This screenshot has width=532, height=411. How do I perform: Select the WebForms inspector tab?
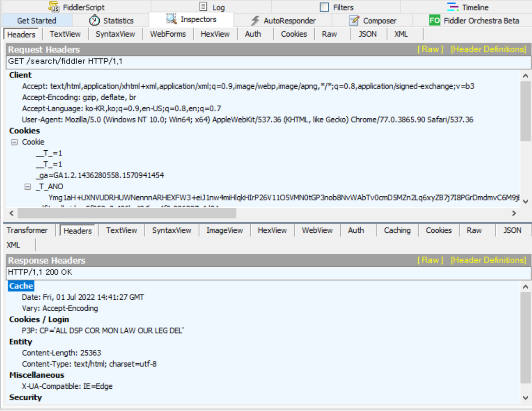pos(168,34)
